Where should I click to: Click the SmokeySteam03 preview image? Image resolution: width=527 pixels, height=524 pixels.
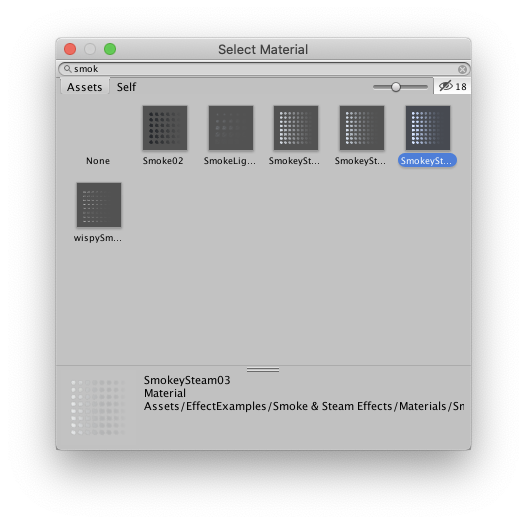98,407
